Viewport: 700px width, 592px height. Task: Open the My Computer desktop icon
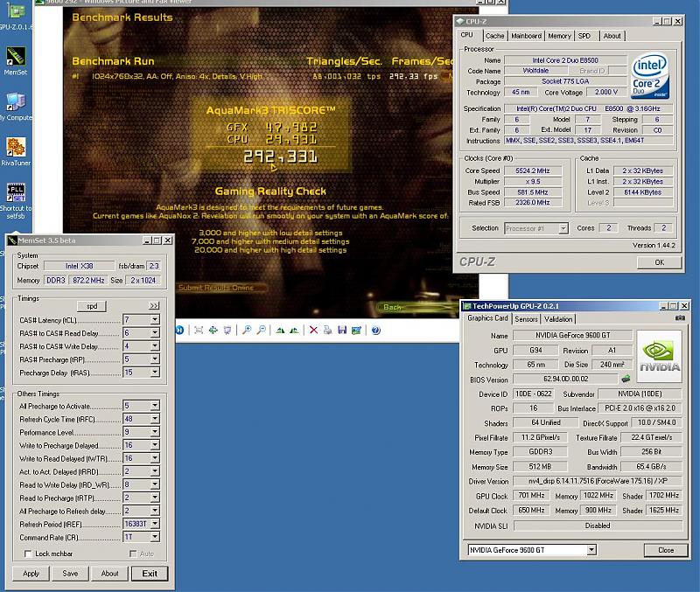[x=16, y=107]
